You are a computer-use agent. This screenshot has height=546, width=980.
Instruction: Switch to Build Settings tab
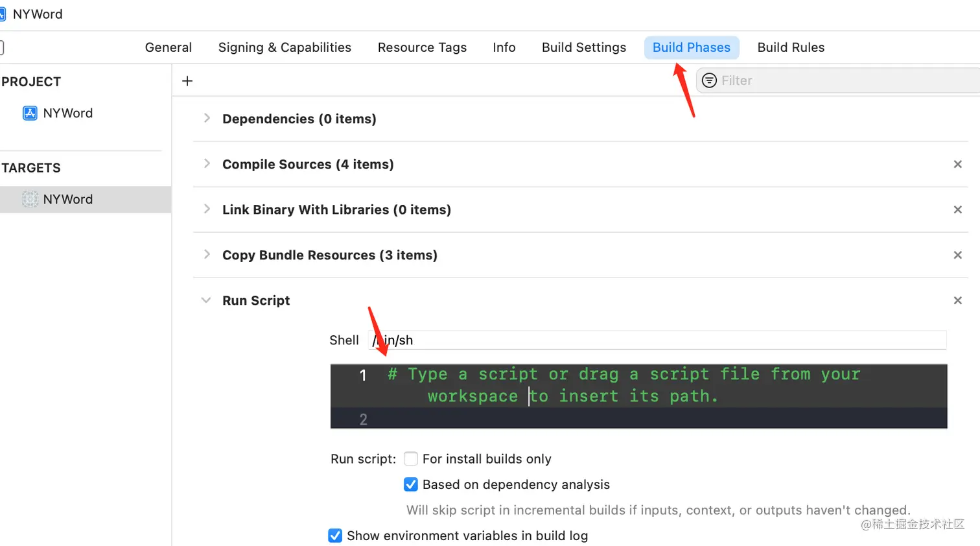tap(584, 47)
